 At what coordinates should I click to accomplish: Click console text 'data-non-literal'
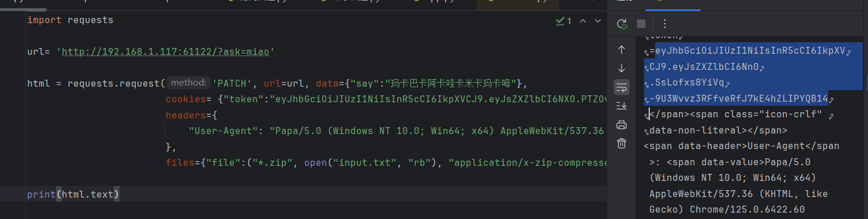click(695, 131)
